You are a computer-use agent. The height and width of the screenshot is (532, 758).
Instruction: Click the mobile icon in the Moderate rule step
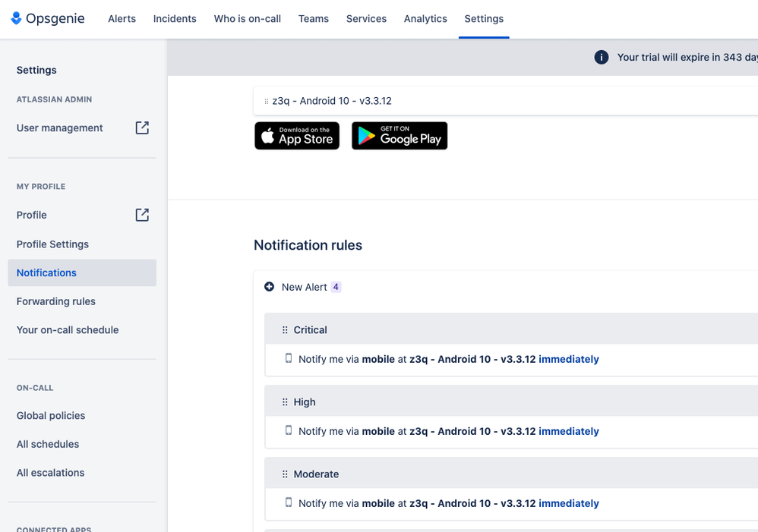(x=289, y=502)
